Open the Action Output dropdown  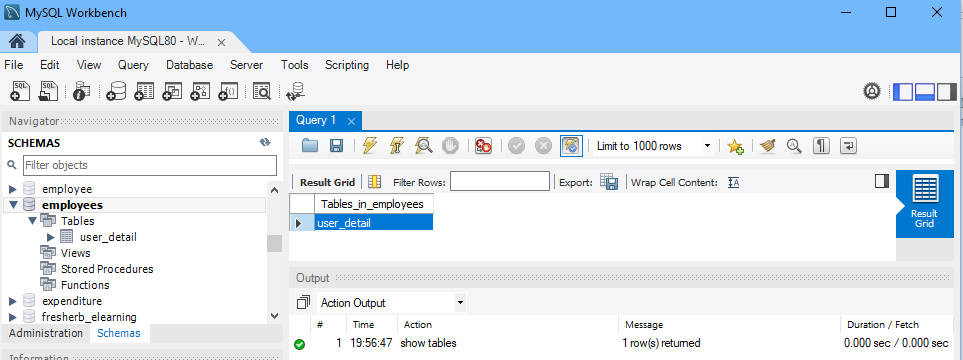460,303
